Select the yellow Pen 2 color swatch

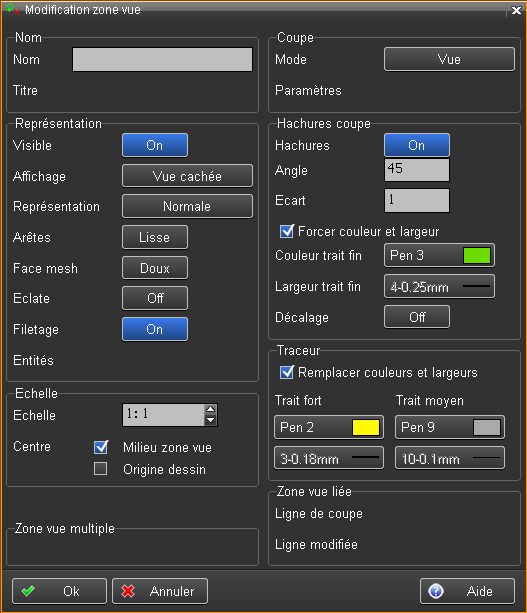[366, 427]
